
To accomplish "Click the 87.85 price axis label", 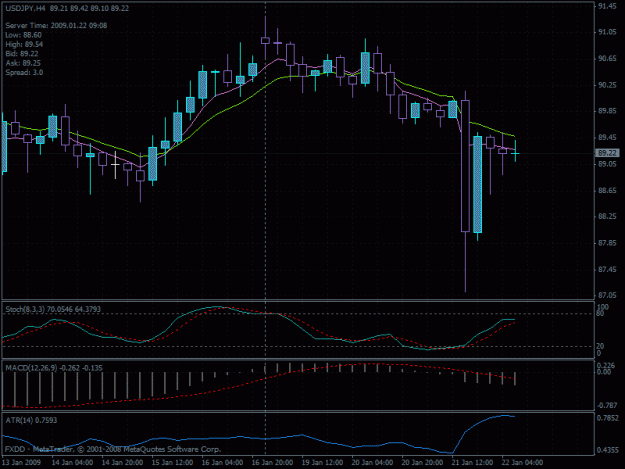I will 607,243.
